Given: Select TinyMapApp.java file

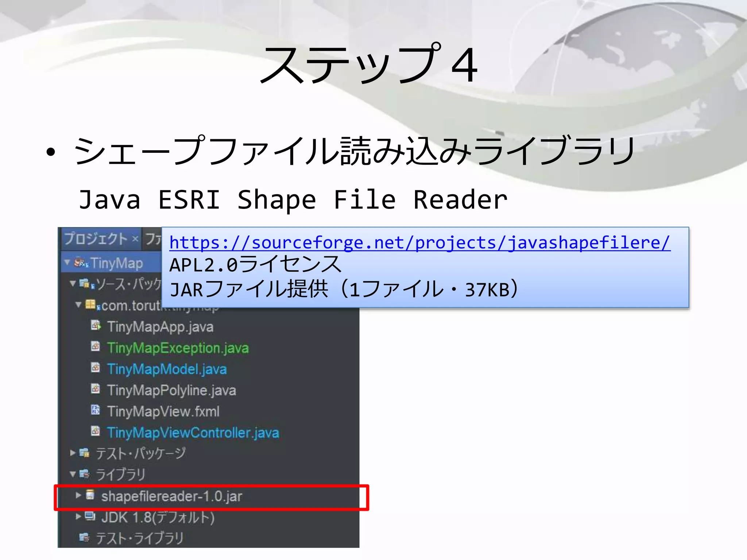Looking at the screenshot, I should coord(160,327).
